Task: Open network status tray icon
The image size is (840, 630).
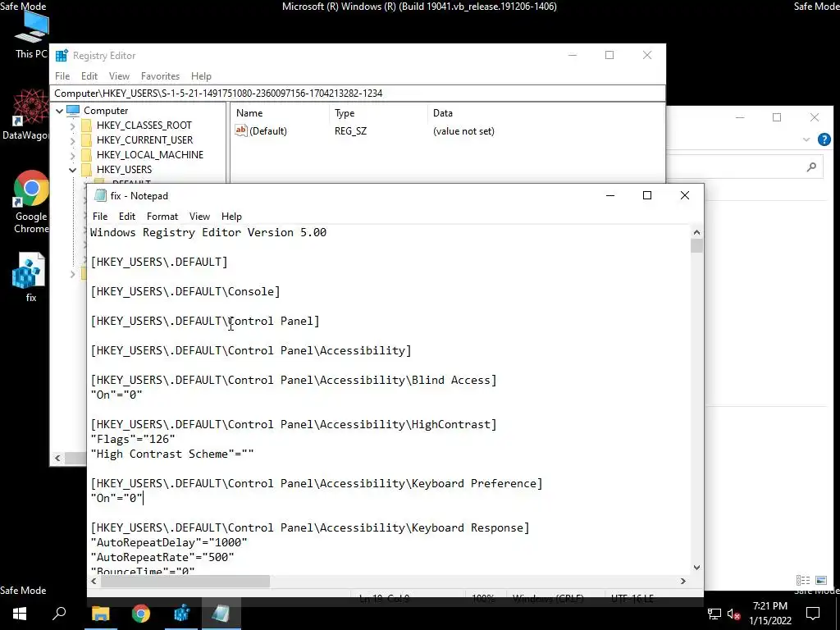Action: point(714,614)
